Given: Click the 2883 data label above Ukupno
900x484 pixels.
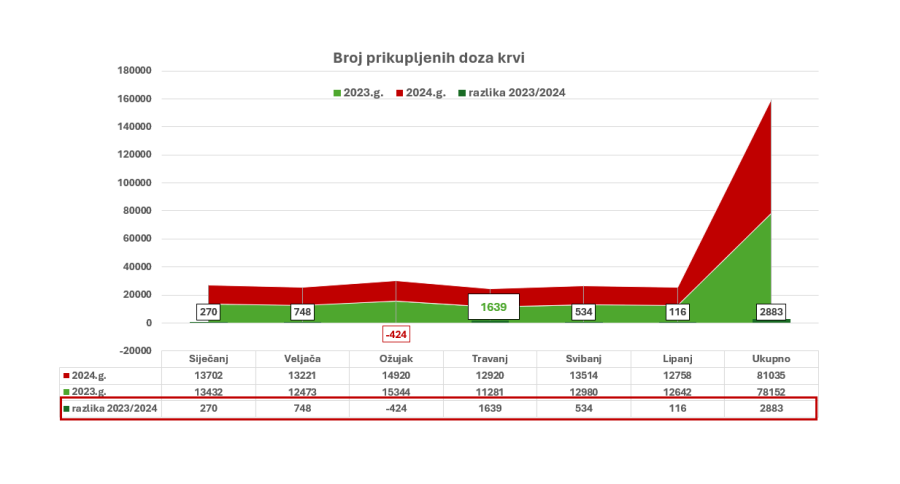Looking at the screenshot, I should pos(771,312).
